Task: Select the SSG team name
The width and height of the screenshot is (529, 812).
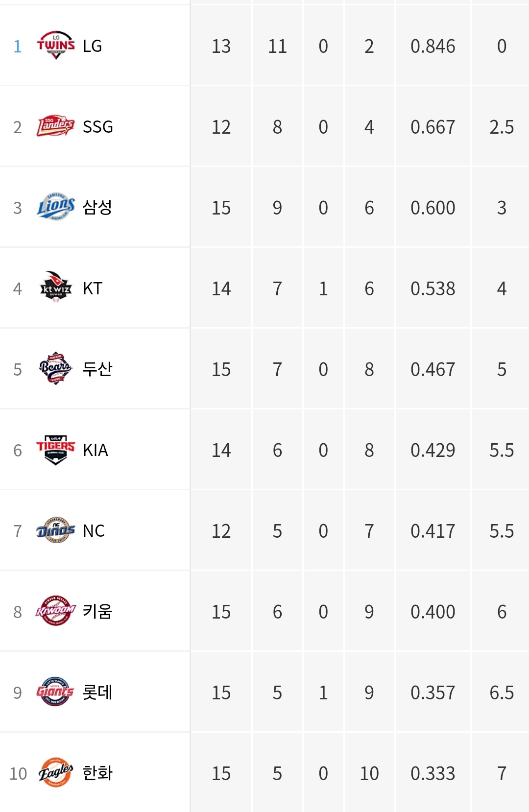Action: pyautogui.click(x=97, y=127)
